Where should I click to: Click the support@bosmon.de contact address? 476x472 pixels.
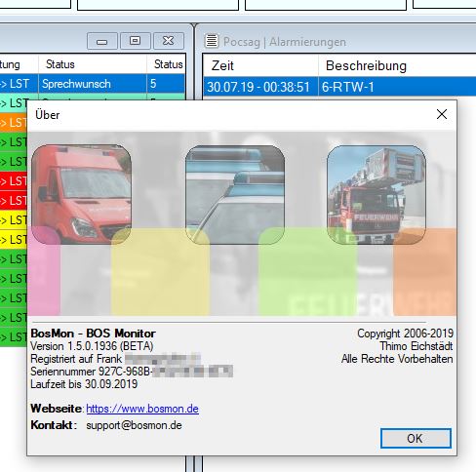tap(134, 425)
